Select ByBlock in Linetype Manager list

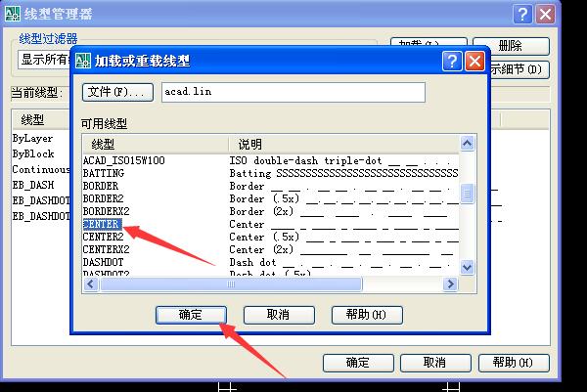(x=33, y=154)
